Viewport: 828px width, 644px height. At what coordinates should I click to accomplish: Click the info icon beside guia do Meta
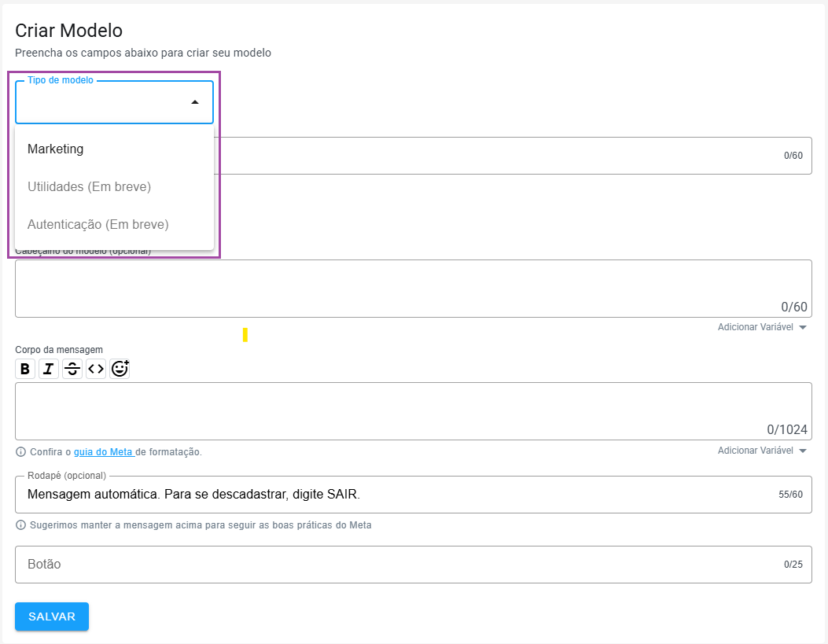[20, 452]
